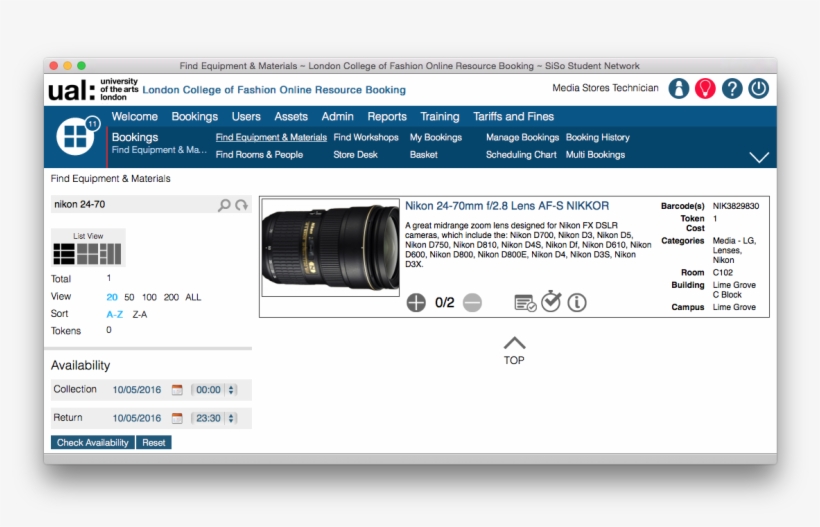Screen dimensions: 820x527
Task: Select the list view layout icon
Action: [64, 254]
